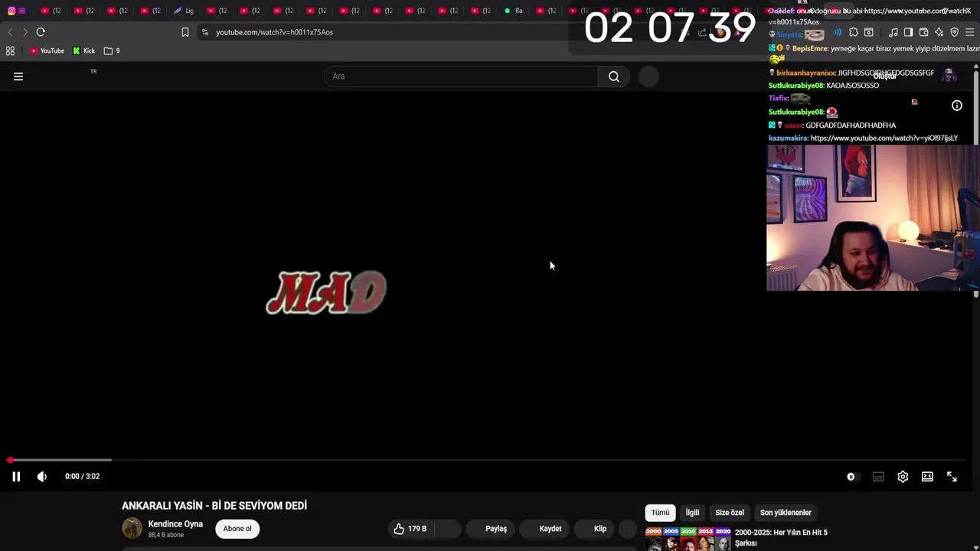Enter fullscreen mode in the player
Viewport: 980px width, 551px height.
coord(952,477)
